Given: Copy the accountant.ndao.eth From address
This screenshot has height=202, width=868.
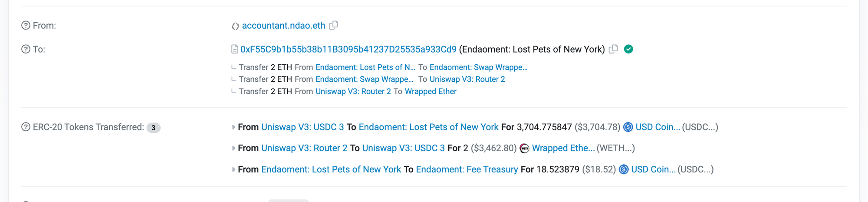Looking at the screenshot, I should click(x=333, y=25).
